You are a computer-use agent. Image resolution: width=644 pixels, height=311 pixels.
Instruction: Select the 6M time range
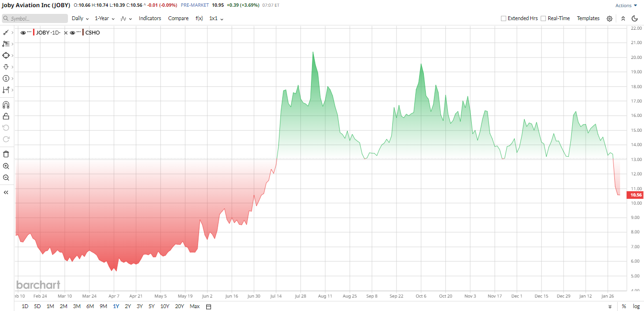click(x=90, y=306)
